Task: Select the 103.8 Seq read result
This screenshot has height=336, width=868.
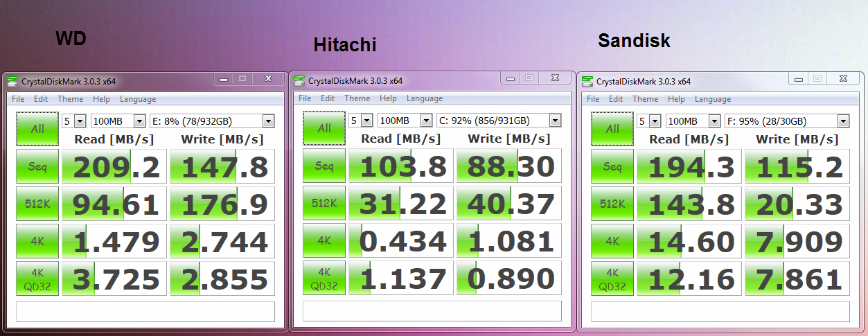Action: pos(401,166)
